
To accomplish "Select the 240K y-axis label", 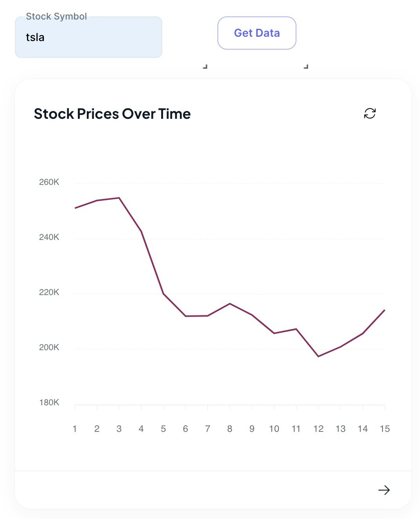I will click(49, 237).
